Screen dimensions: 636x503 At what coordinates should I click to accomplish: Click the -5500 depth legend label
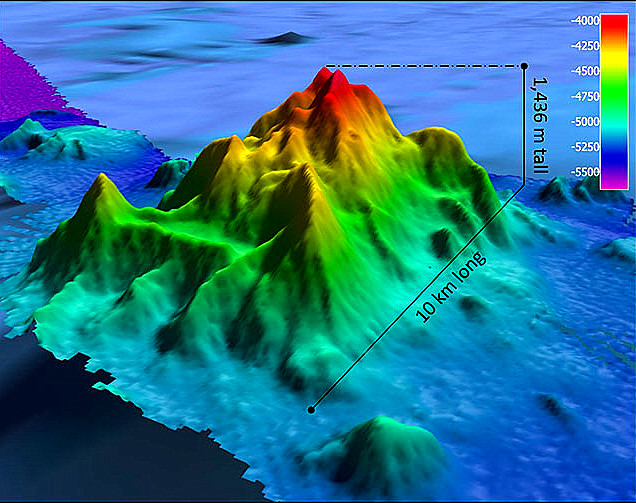(580, 172)
